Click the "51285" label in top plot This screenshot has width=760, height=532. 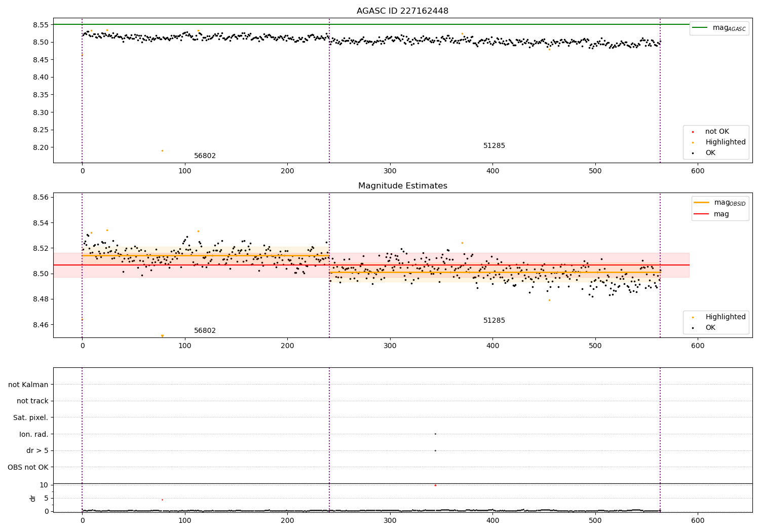[x=494, y=146]
